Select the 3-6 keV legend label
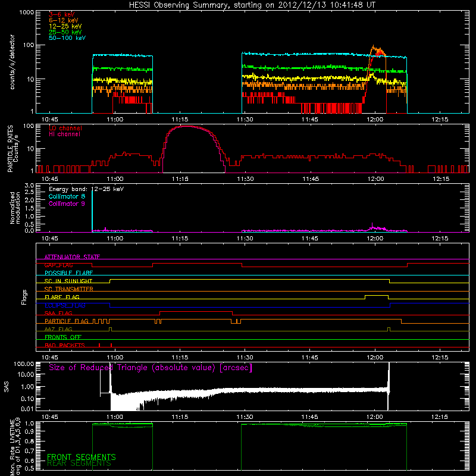Image resolution: width=476 pixels, height=476 pixels. pos(61,14)
